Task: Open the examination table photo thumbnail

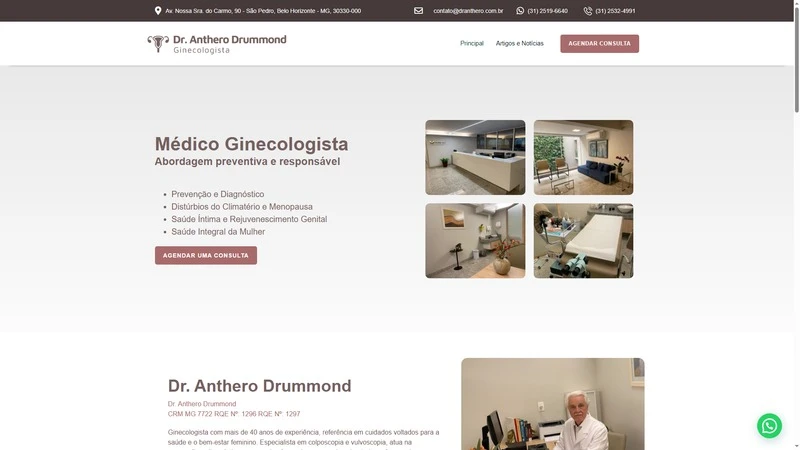Action: (x=583, y=241)
